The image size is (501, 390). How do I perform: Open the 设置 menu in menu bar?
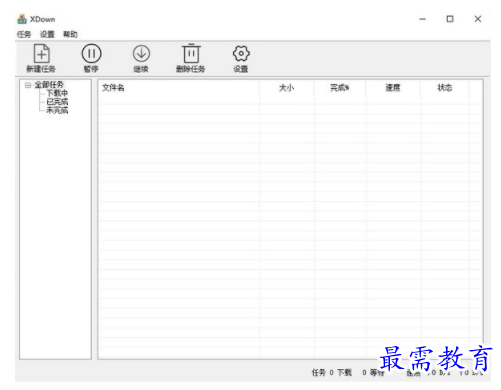(x=47, y=34)
